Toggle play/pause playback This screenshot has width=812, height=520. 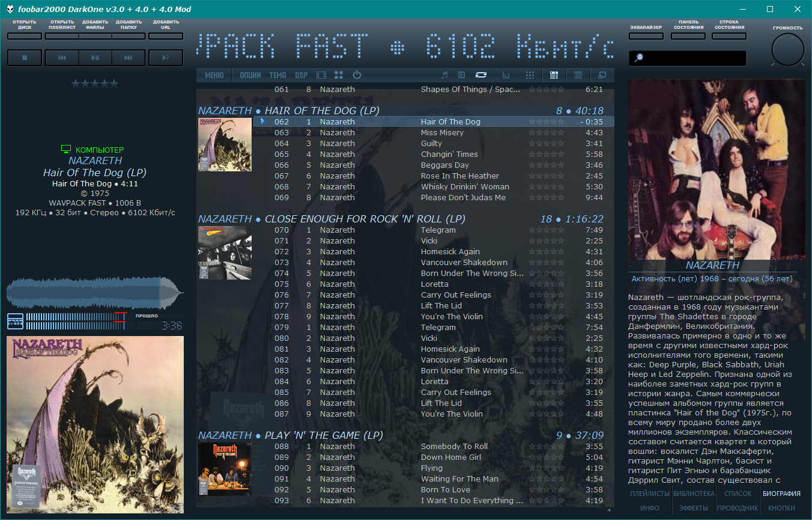[x=95, y=58]
